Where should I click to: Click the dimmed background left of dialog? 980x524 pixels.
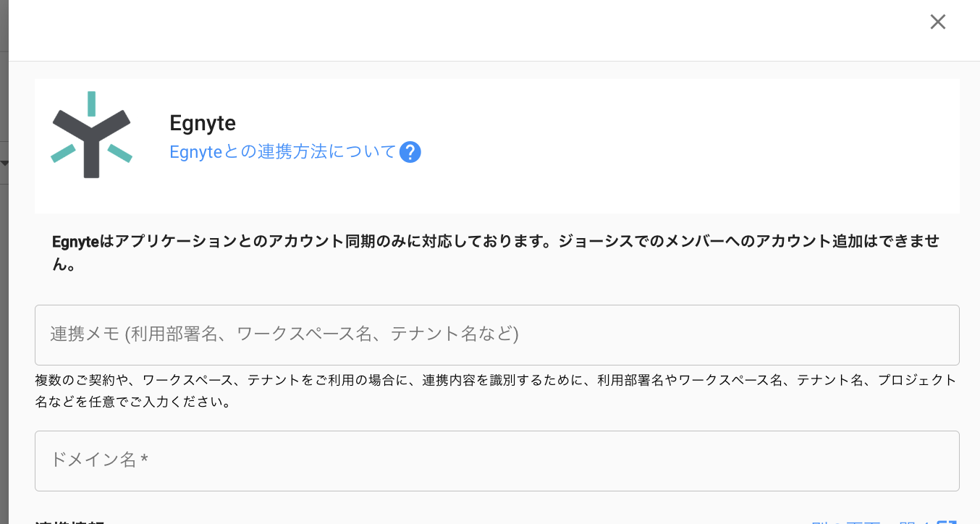(4, 326)
